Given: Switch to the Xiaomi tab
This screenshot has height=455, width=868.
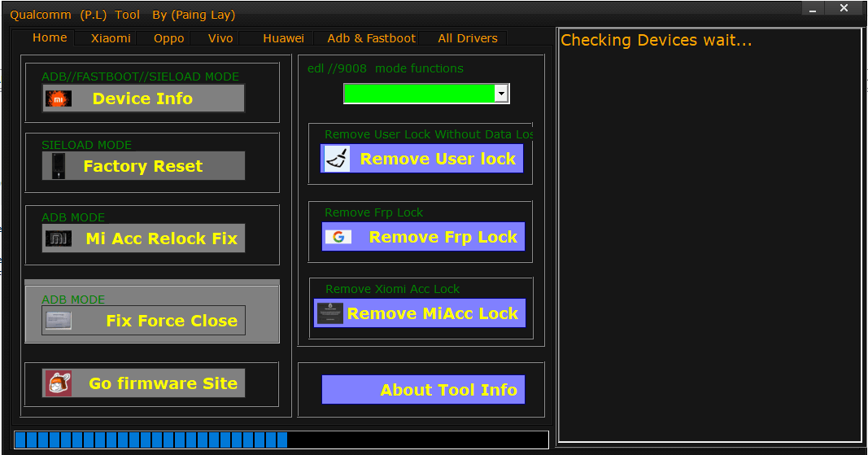Looking at the screenshot, I should [111, 38].
